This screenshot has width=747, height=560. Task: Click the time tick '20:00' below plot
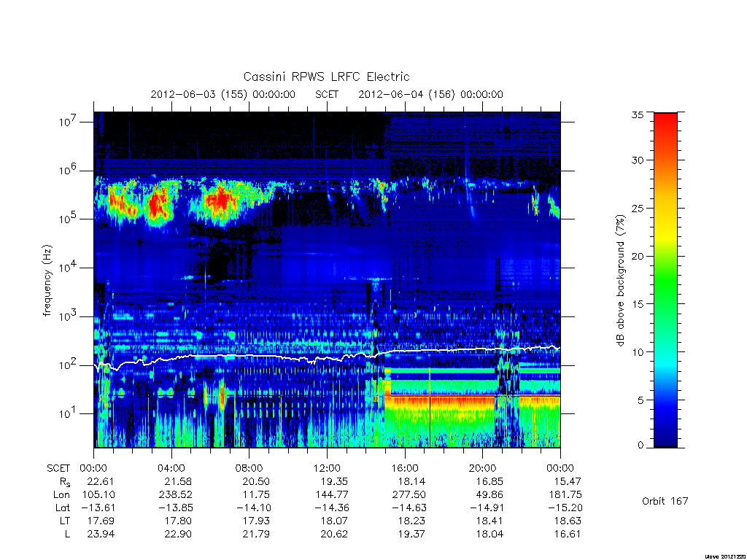click(483, 468)
